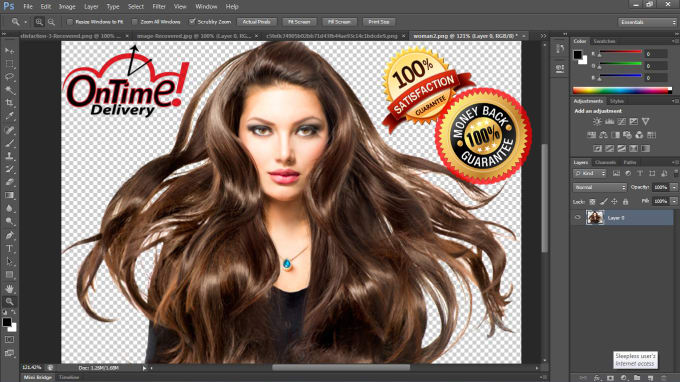Enable Resize Windows to Fit checkbox
The image size is (680, 382).
69,22
